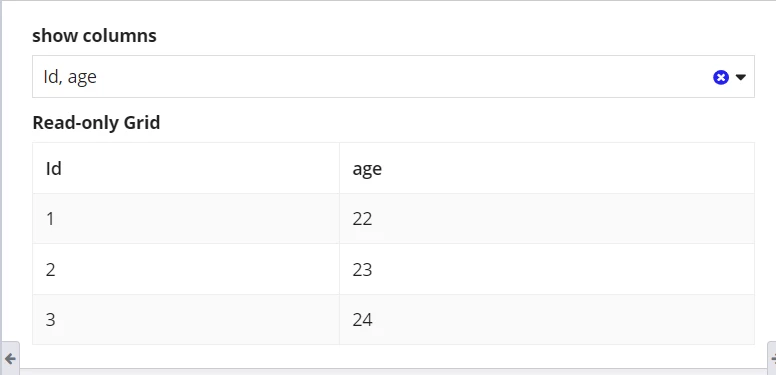
Task: Expand the show columns multi-select box
Action: click(x=393, y=77)
